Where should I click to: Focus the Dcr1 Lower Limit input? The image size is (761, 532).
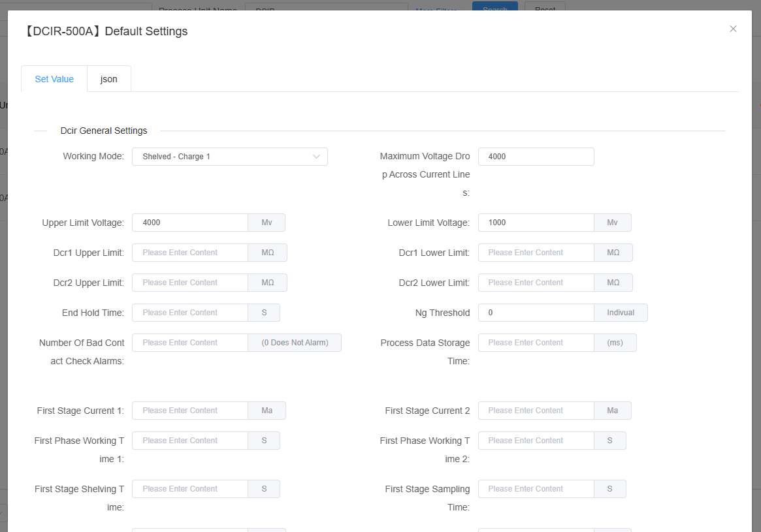(x=536, y=253)
